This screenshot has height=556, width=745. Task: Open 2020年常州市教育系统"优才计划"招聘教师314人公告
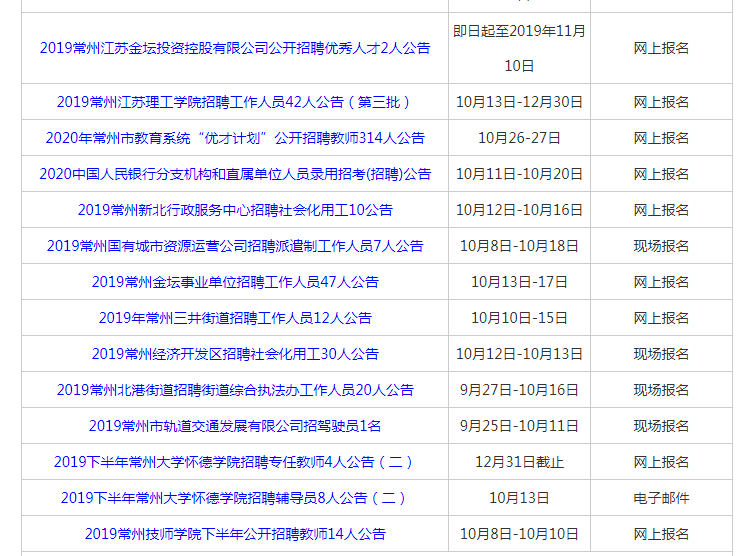235,138
